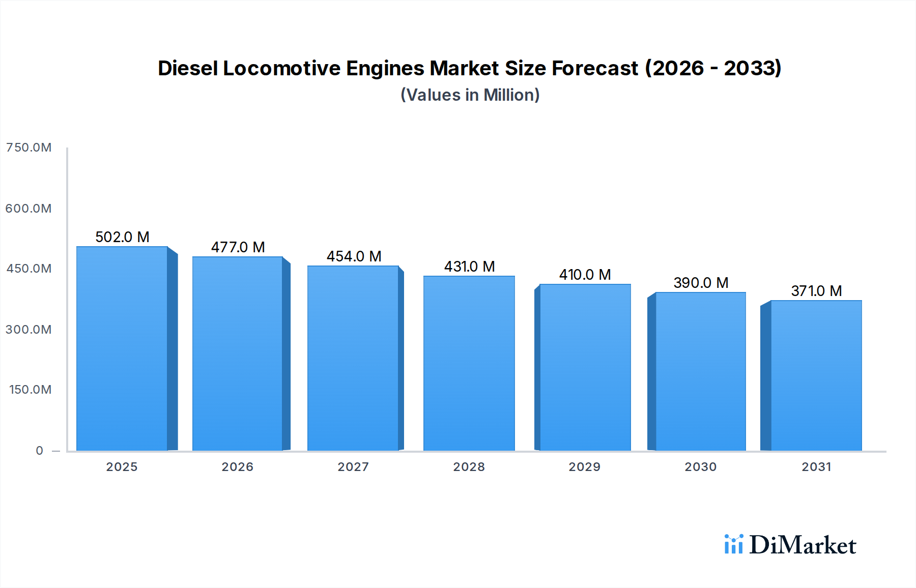
Task: Select the 2025 bar showing 502.0 M
Action: [121, 351]
